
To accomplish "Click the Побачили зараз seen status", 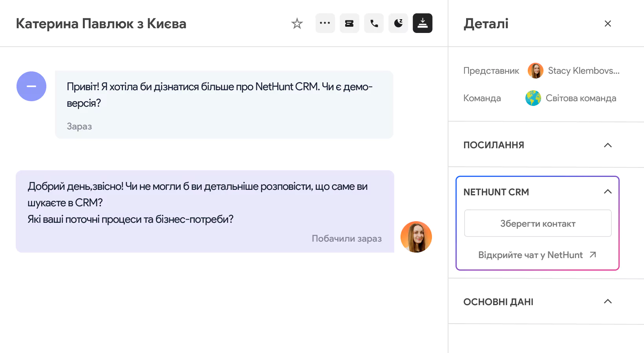I will (347, 238).
